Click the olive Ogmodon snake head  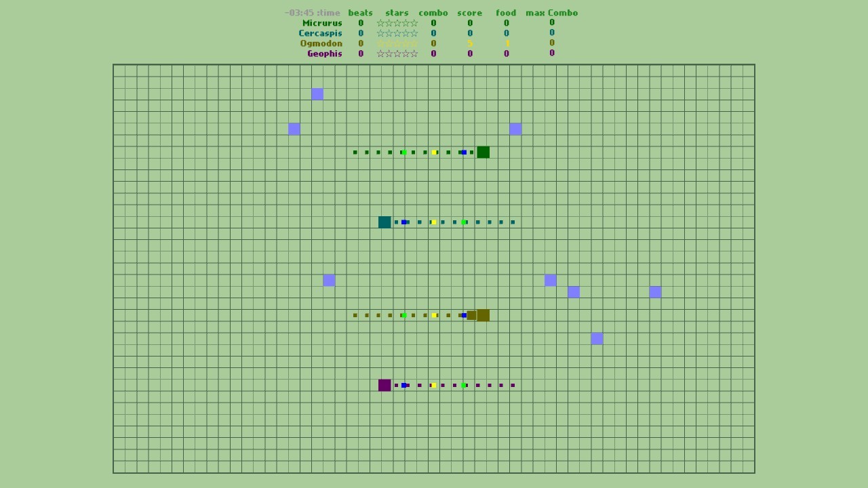click(483, 314)
